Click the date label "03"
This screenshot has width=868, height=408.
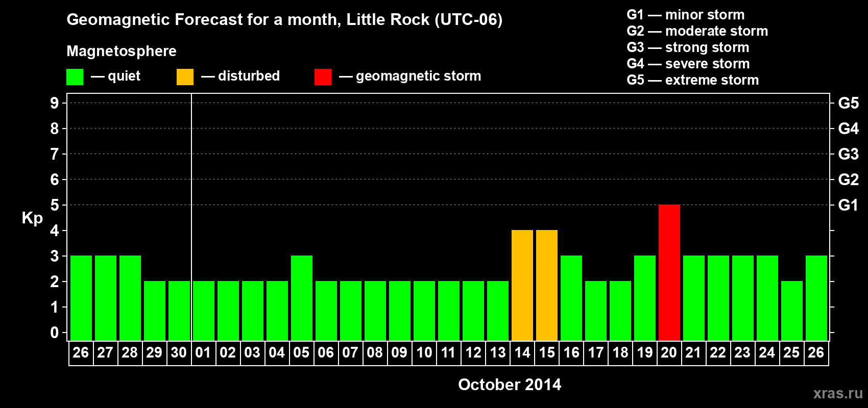252,353
